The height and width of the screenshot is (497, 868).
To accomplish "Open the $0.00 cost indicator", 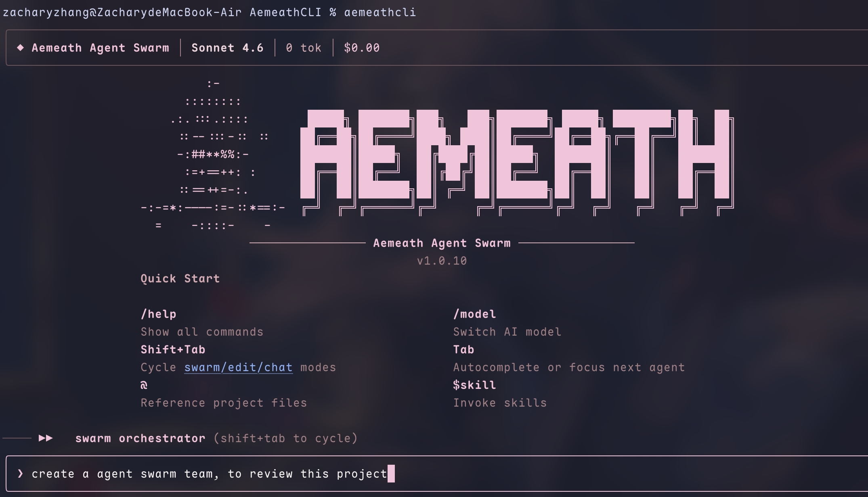I will (x=361, y=48).
